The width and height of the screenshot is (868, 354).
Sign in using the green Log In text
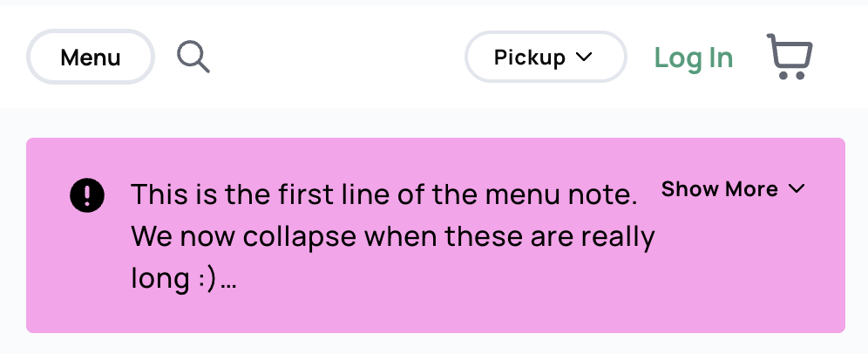point(694,58)
